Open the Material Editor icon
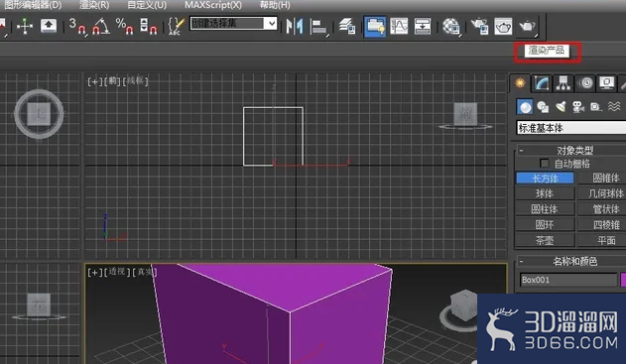The width and height of the screenshot is (626, 364). pyautogui.click(x=451, y=27)
